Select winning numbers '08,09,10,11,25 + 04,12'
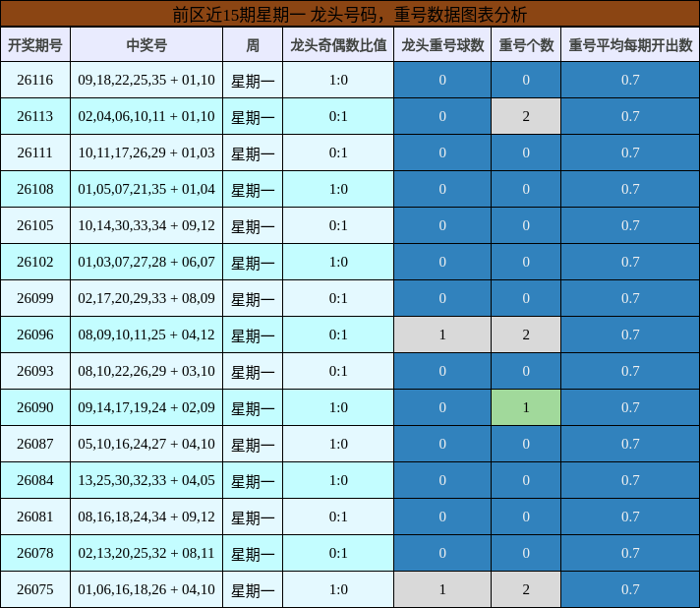This screenshot has height=608, width=700. pos(146,334)
